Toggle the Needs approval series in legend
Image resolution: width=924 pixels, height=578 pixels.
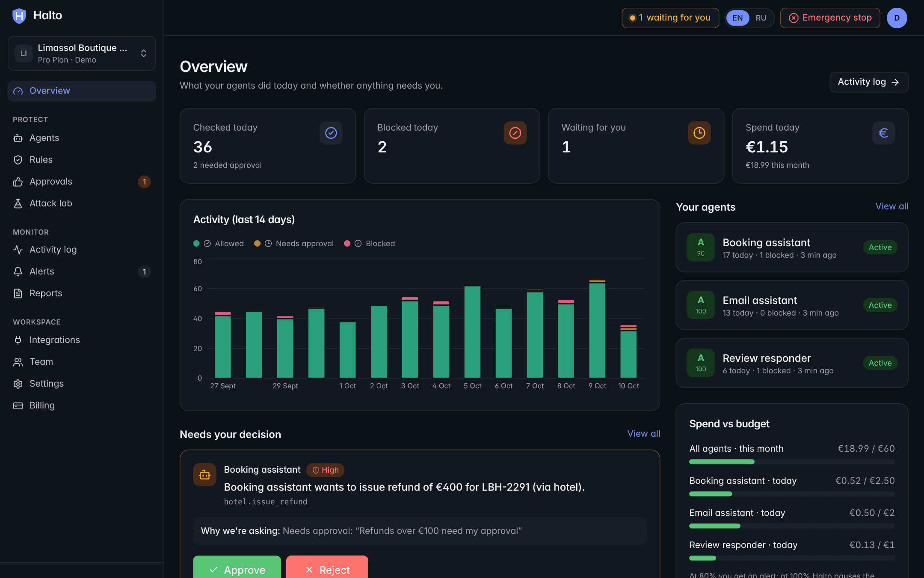(x=294, y=244)
